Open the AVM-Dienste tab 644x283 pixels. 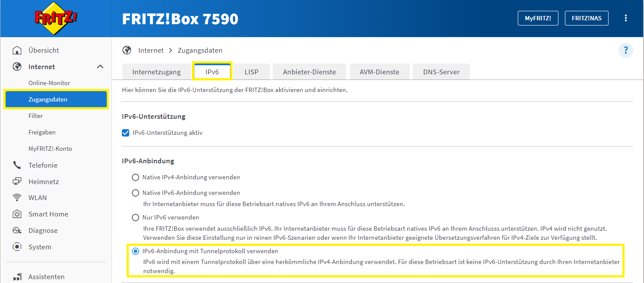tap(379, 72)
